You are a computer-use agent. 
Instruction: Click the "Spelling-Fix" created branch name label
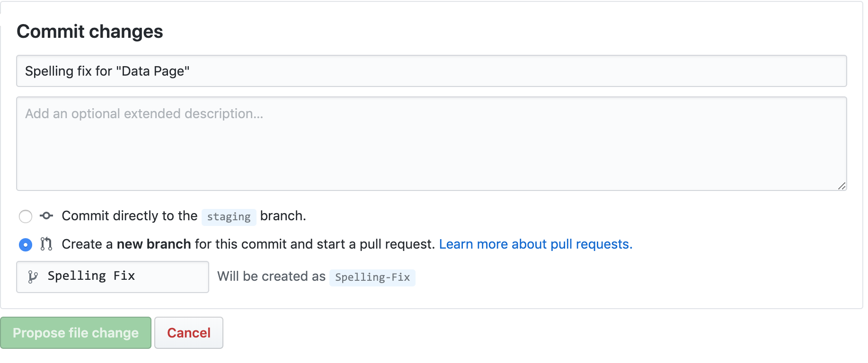[372, 277]
